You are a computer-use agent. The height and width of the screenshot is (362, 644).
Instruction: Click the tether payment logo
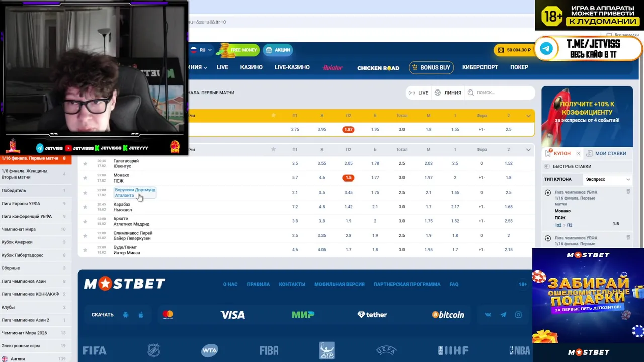(x=372, y=315)
